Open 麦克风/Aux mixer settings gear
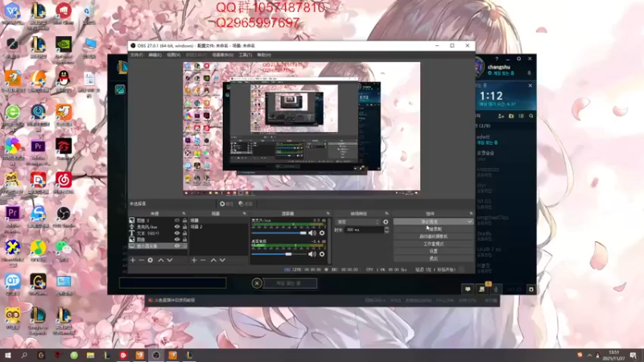 click(322, 233)
